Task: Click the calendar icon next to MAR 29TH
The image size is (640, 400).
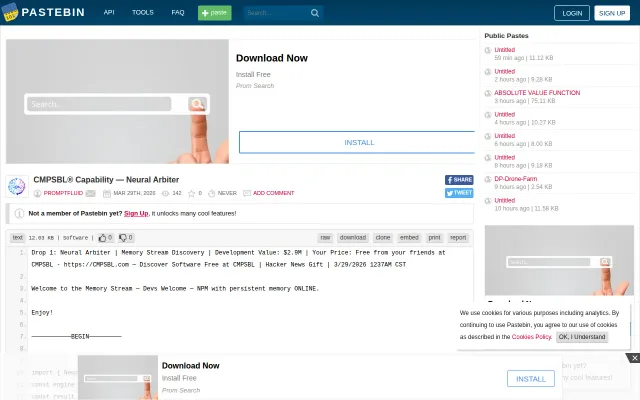Action: tap(107, 193)
